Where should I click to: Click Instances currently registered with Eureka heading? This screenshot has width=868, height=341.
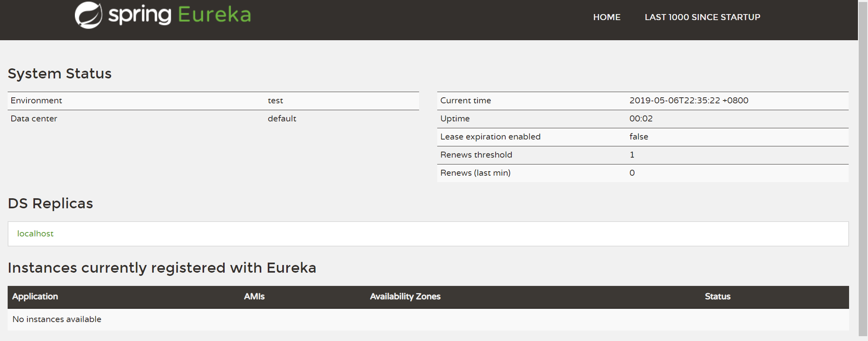pos(162,268)
